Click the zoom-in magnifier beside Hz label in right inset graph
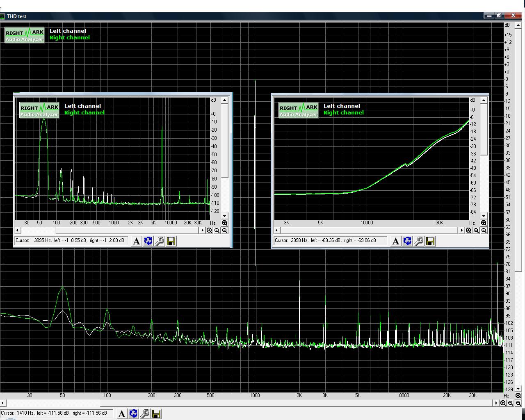Viewport: 525px width, 420px height. click(x=484, y=223)
